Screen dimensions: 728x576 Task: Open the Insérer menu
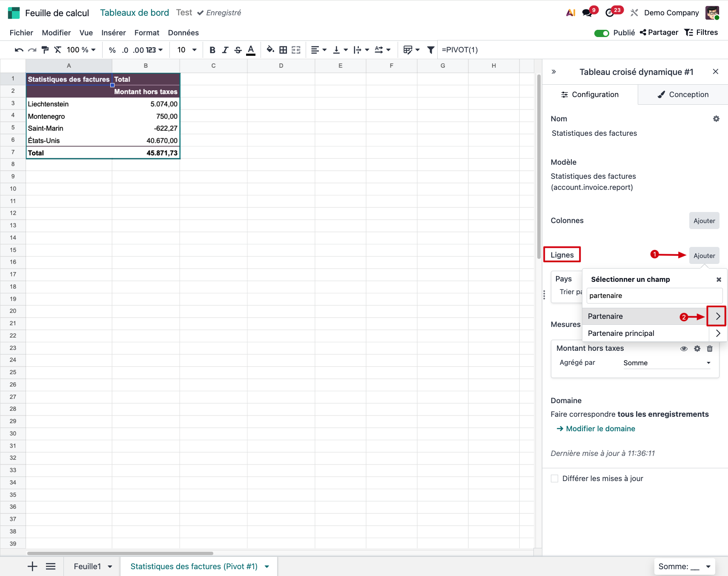[113, 33]
